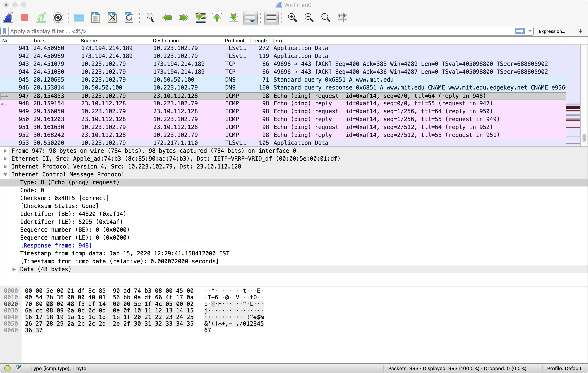Open the display filter history dropdown

pyautogui.click(x=530, y=31)
